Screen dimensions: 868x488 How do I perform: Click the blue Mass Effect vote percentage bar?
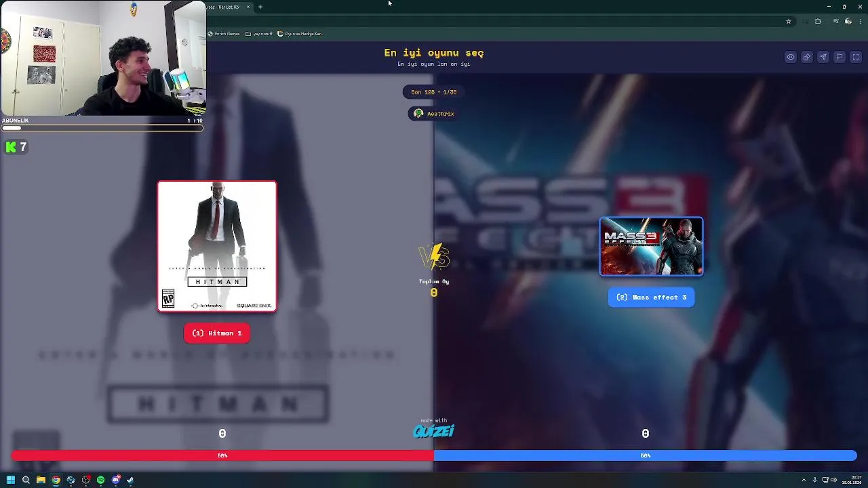click(646, 455)
